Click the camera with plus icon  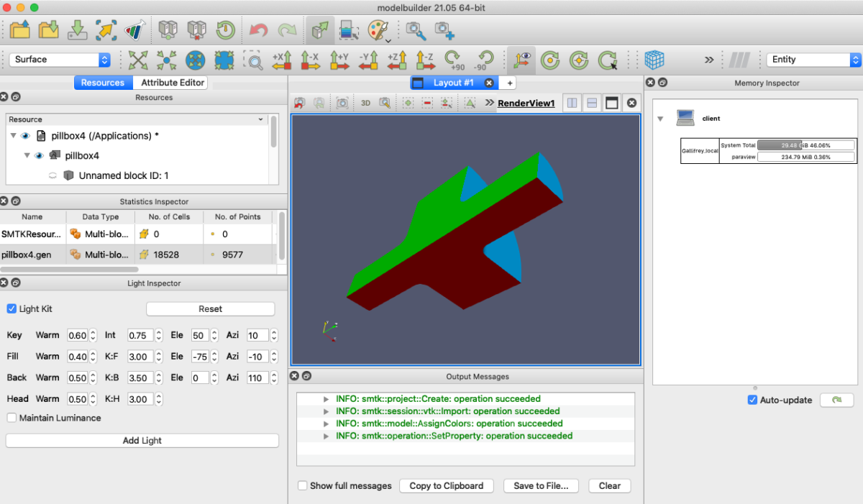tap(444, 30)
